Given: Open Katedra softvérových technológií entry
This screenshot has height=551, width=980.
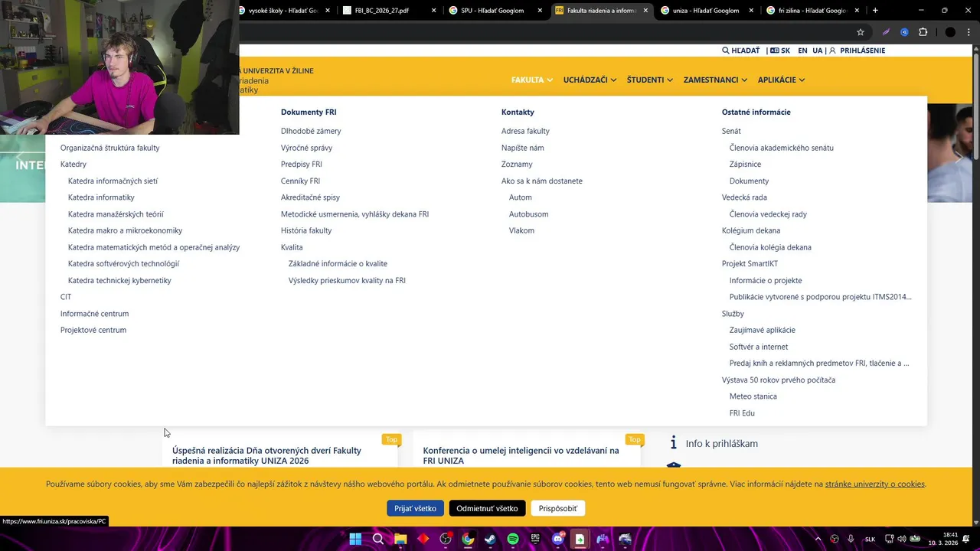Looking at the screenshot, I should [x=123, y=263].
